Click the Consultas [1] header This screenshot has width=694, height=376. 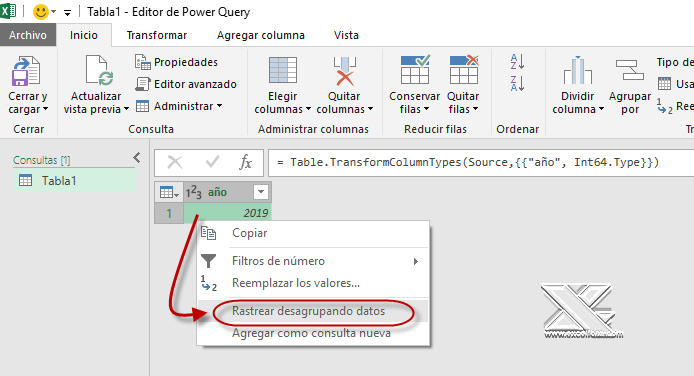click(42, 160)
